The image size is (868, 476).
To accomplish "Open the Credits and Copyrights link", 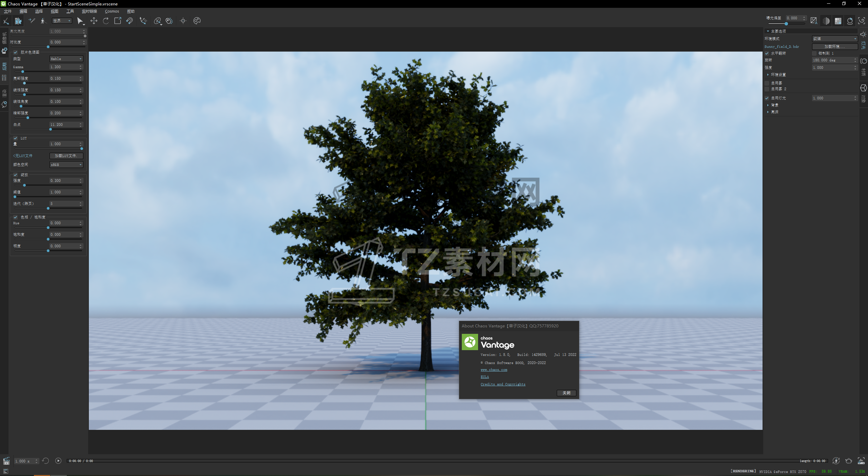I will click(503, 384).
